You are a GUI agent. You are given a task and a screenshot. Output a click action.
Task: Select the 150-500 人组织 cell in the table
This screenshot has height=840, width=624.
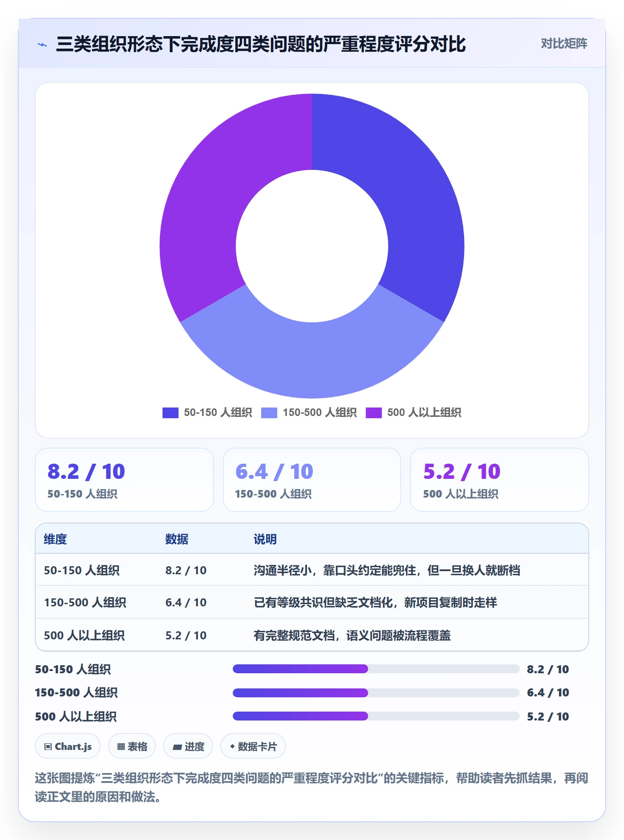pyautogui.click(x=85, y=602)
